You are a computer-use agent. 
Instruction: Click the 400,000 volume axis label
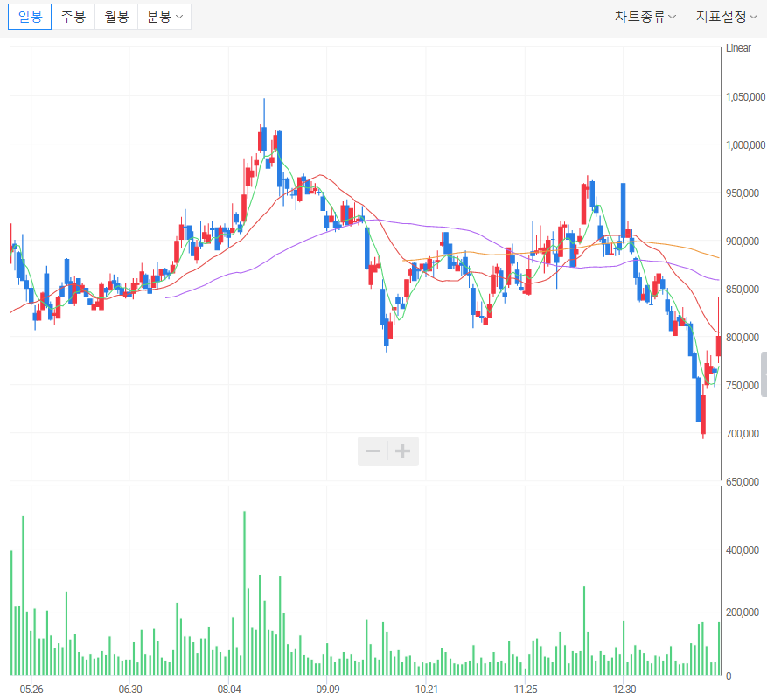743,550
